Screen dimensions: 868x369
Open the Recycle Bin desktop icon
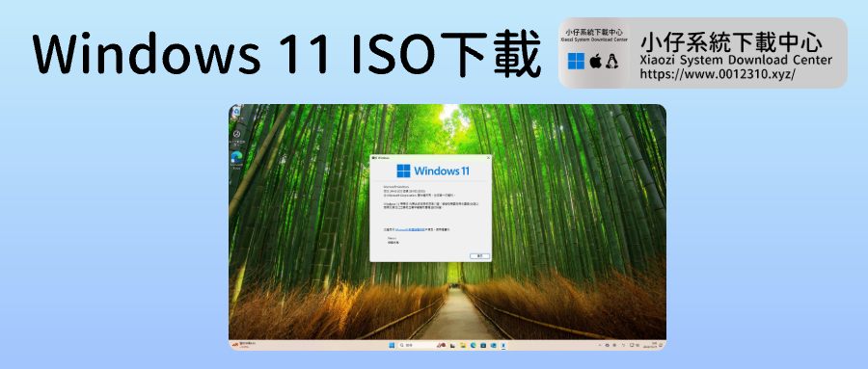click(236, 113)
